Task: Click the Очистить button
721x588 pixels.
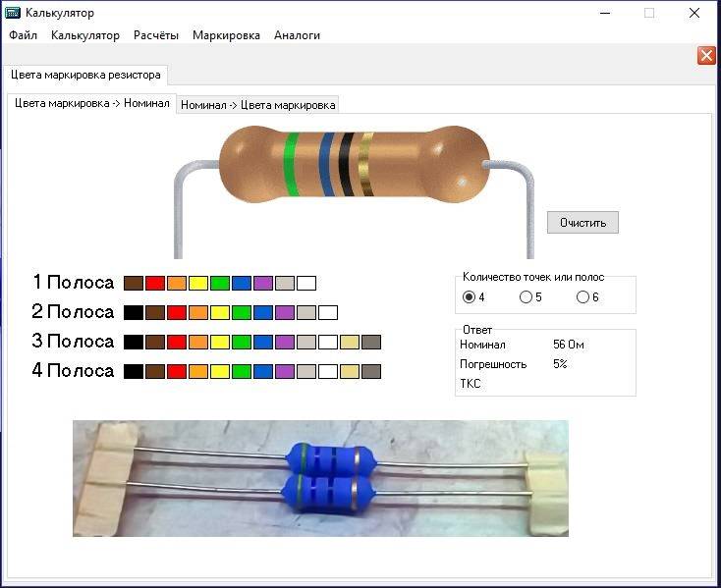Action: (582, 223)
